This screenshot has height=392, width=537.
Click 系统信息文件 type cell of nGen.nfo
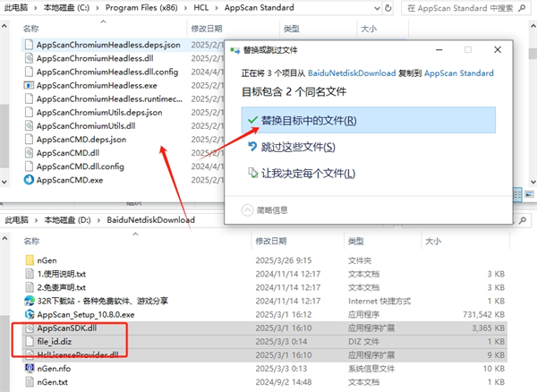371,369
